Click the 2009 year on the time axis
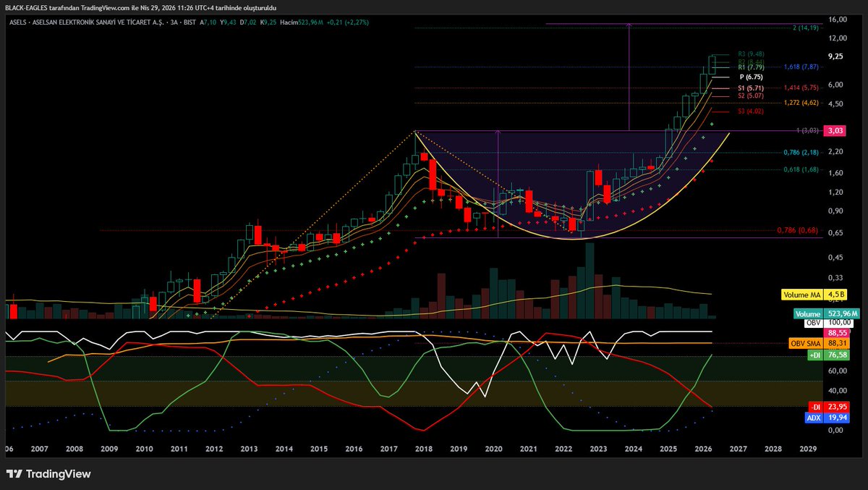Viewport: 868px width, 490px height. point(109,449)
